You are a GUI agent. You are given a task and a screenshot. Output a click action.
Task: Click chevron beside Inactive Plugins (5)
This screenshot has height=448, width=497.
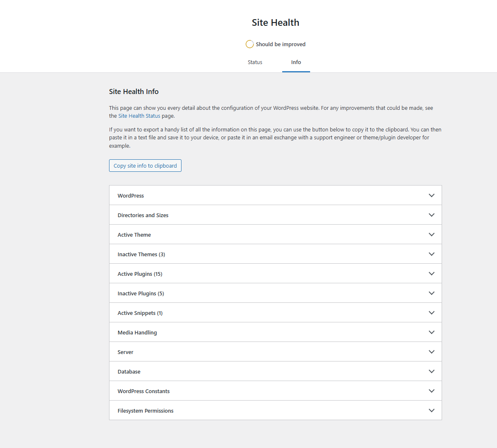pos(431,293)
